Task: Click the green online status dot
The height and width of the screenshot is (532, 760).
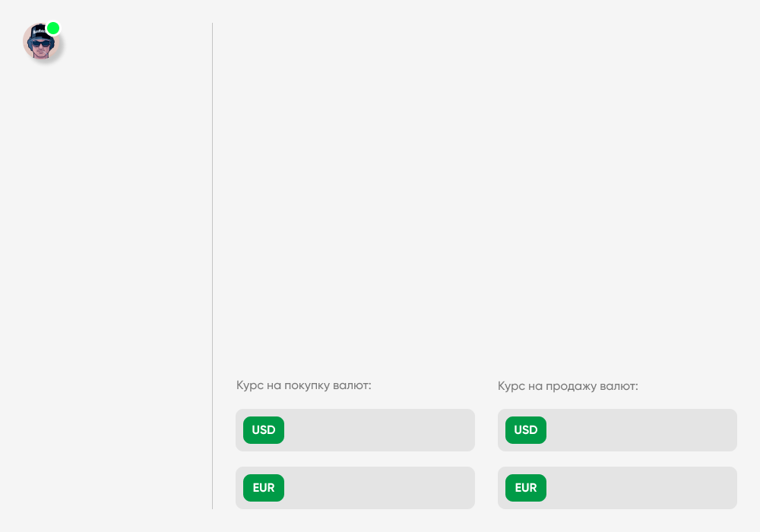Action: click(x=53, y=28)
